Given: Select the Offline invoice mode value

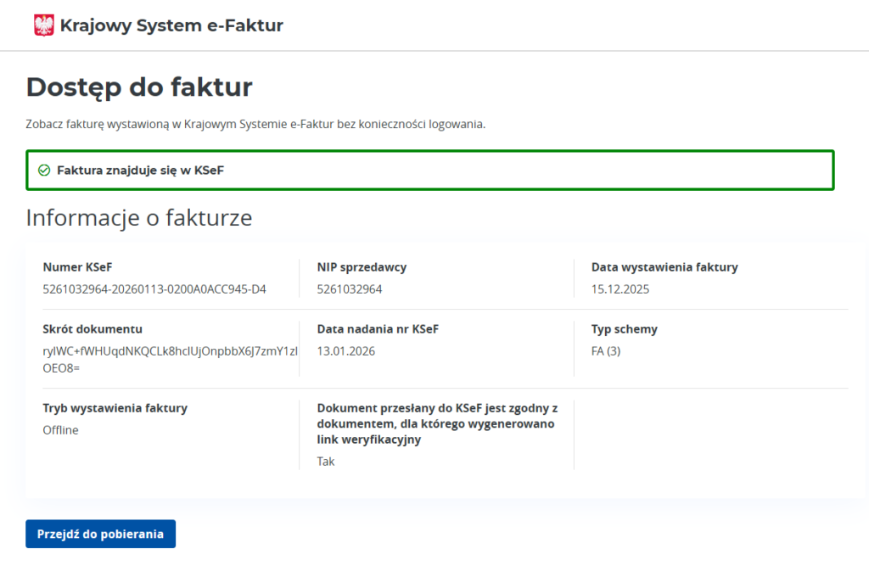Looking at the screenshot, I should (x=60, y=430).
